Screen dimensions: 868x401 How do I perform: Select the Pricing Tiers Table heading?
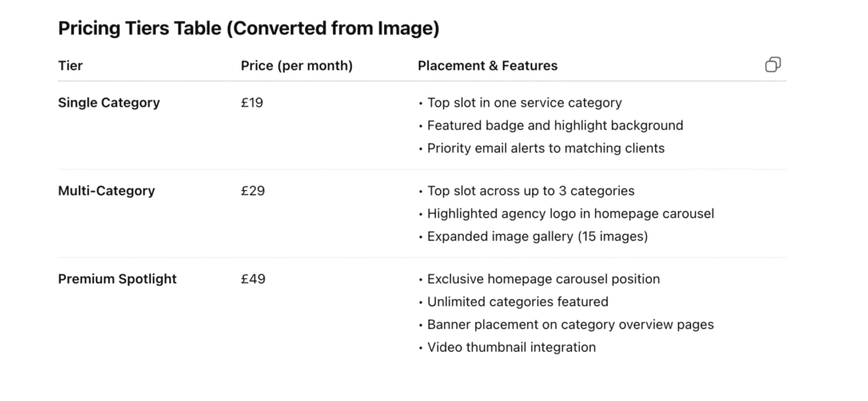[248, 28]
